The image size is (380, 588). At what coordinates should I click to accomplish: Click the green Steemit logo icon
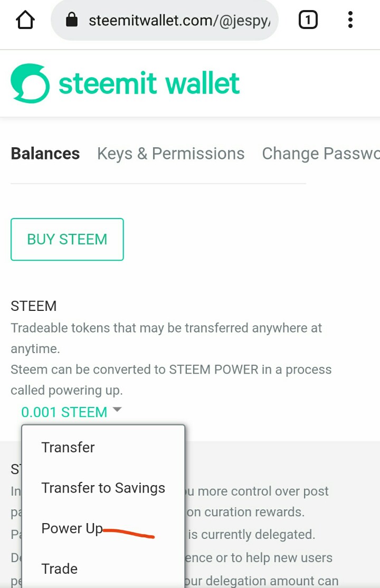[x=30, y=83]
